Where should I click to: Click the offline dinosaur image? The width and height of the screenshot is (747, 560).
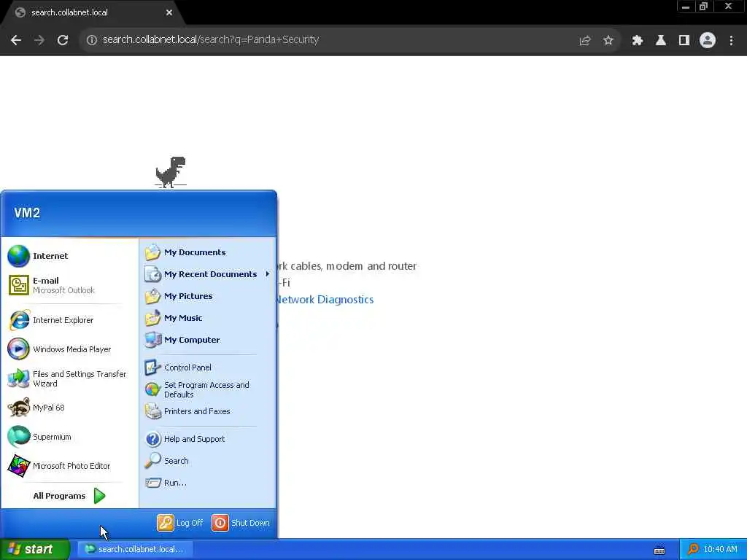click(x=171, y=172)
